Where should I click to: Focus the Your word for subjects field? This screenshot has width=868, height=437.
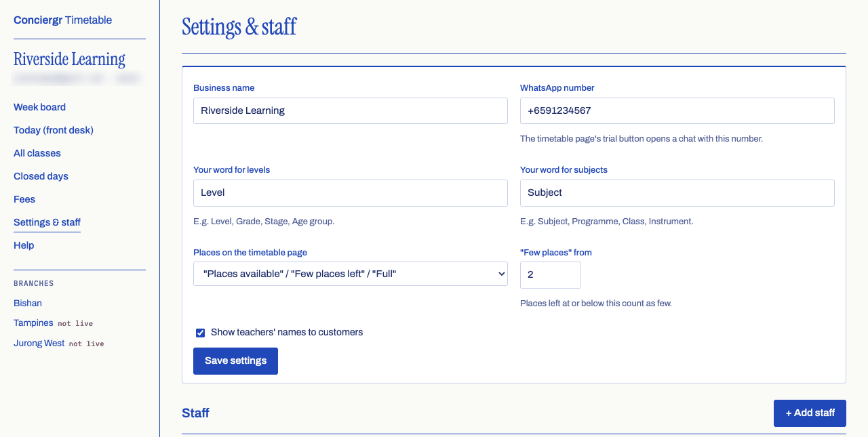click(x=677, y=192)
